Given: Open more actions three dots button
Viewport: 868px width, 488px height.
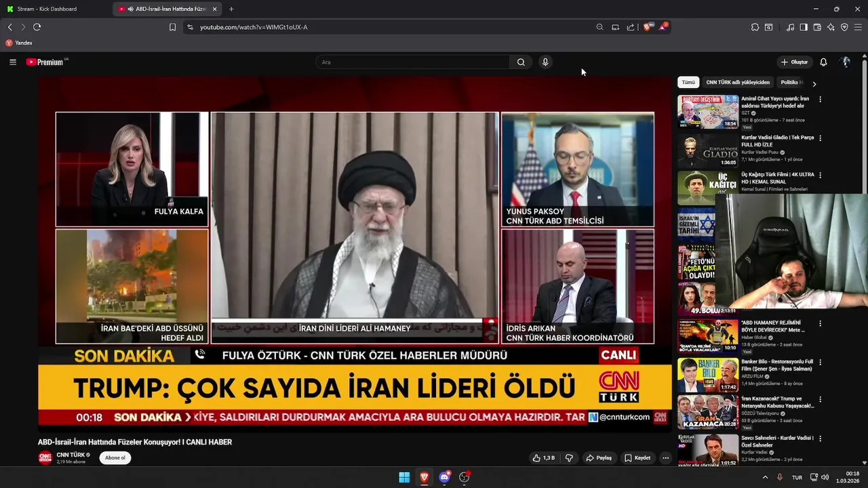Looking at the screenshot, I should 665,457.
